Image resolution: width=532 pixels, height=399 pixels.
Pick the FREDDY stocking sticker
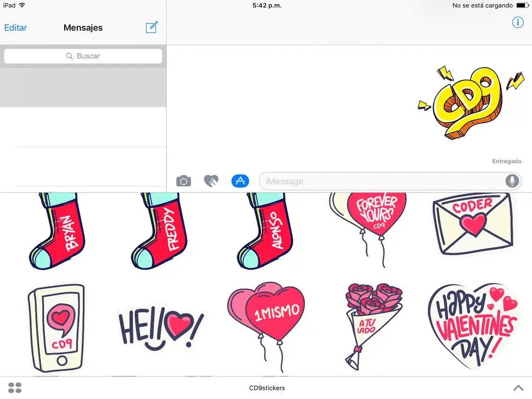click(159, 231)
